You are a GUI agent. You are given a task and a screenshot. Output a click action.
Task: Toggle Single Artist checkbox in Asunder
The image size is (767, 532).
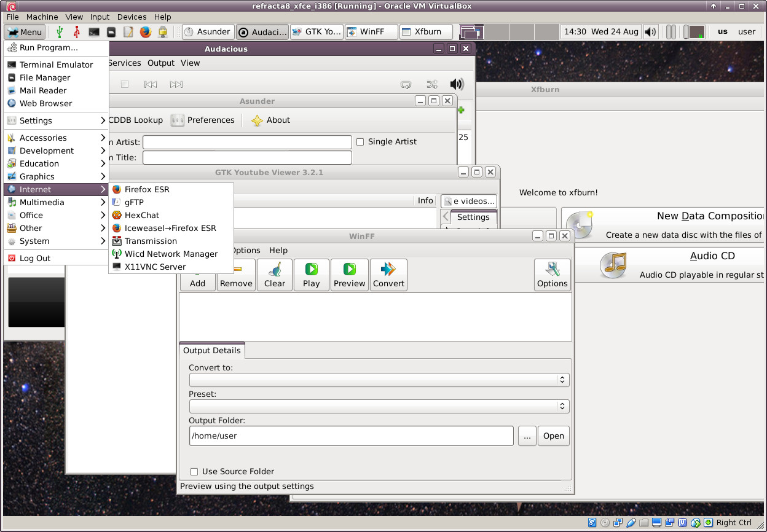click(360, 142)
